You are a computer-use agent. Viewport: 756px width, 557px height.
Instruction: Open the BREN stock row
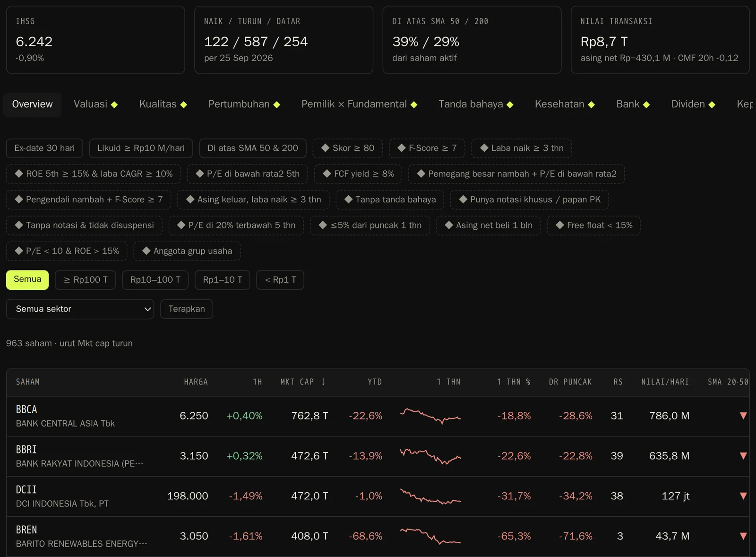point(378,537)
